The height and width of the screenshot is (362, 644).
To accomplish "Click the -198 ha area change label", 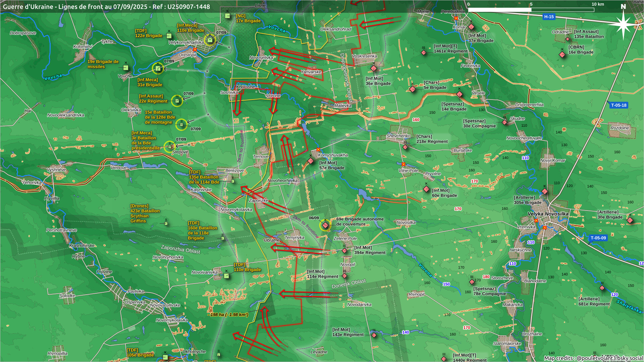I will coord(228,315).
